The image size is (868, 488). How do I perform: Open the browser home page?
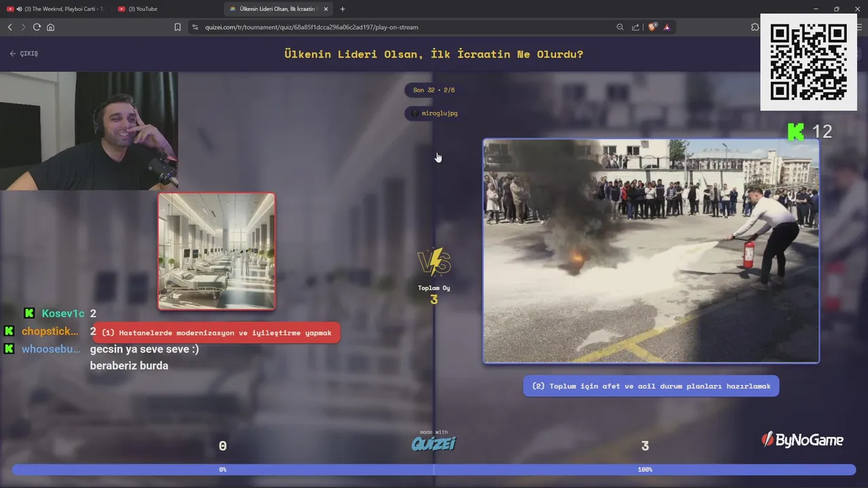click(50, 27)
